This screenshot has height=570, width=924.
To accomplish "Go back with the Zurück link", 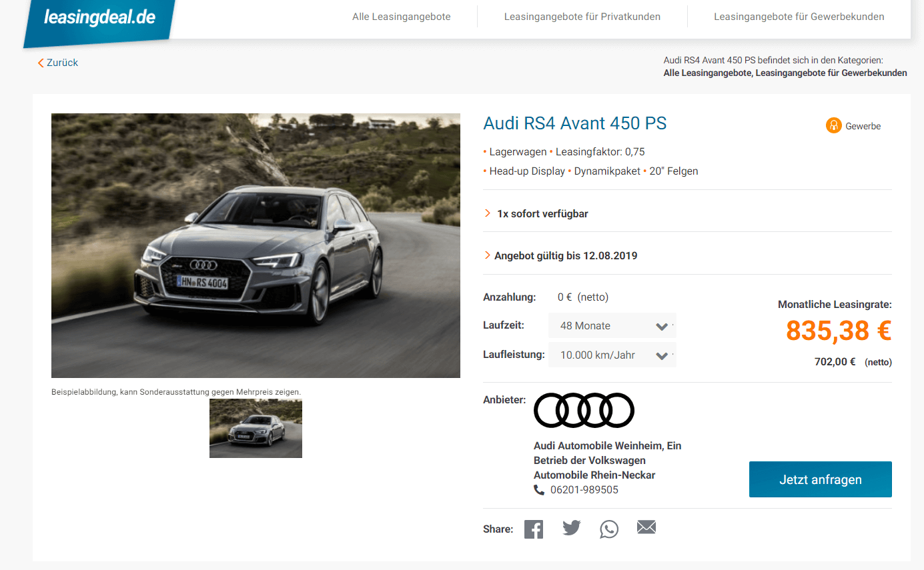I will pos(58,63).
